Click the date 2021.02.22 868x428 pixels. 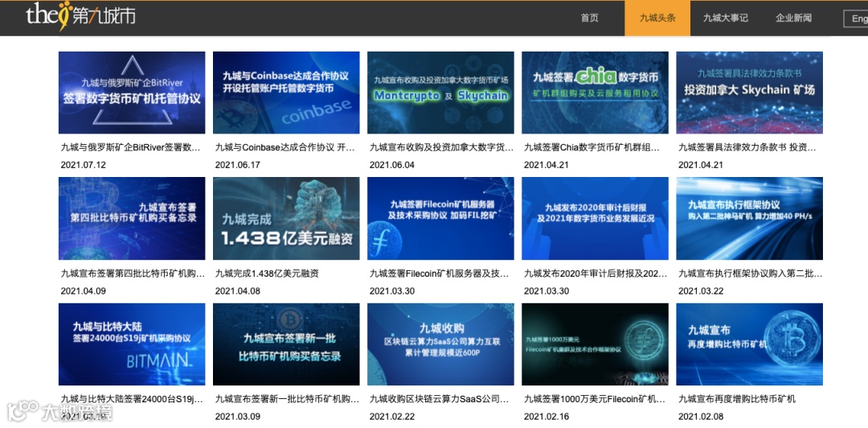pyautogui.click(x=392, y=416)
